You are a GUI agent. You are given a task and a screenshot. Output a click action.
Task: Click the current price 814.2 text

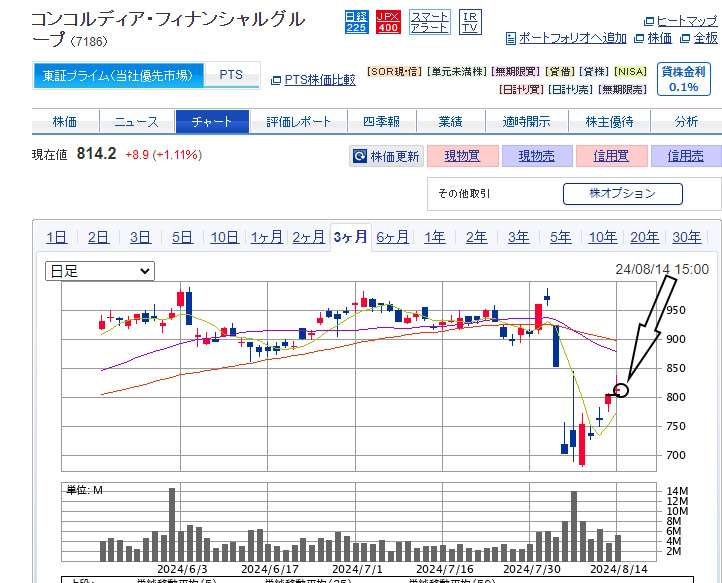click(96, 153)
